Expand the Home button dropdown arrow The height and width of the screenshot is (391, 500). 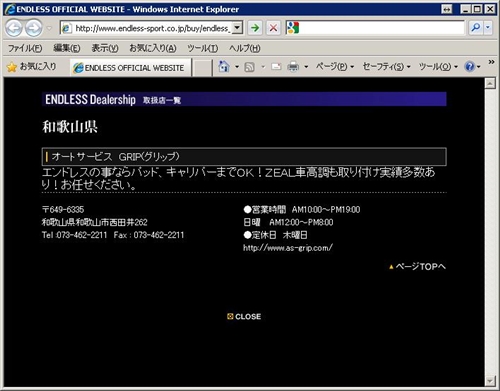pyautogui.click(x=237, y=67)
